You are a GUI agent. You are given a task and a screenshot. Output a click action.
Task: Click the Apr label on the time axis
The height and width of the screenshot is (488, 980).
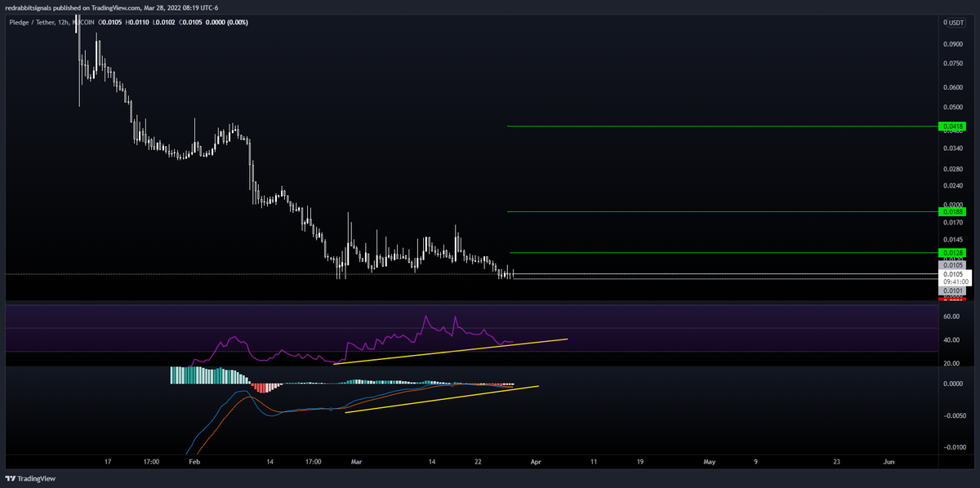pos(535,461)
